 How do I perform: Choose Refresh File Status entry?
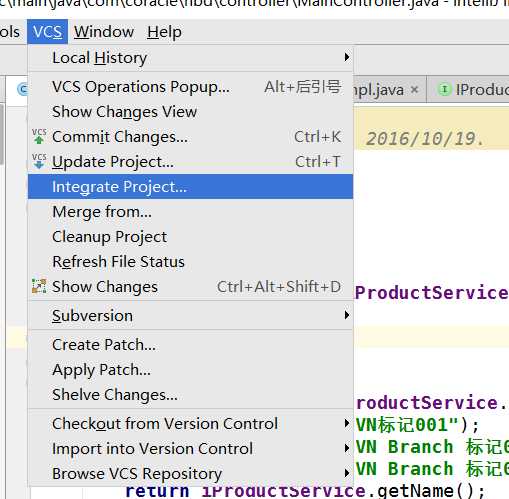190,262
